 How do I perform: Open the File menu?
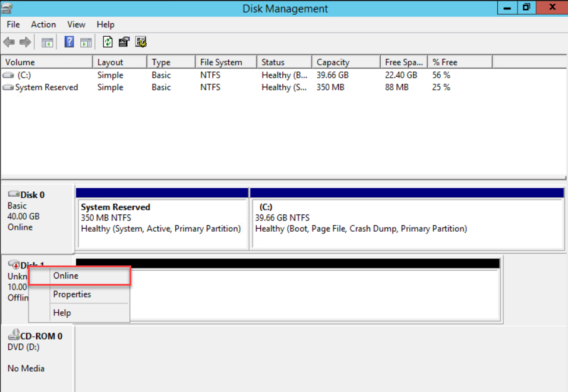pos(12,24)
